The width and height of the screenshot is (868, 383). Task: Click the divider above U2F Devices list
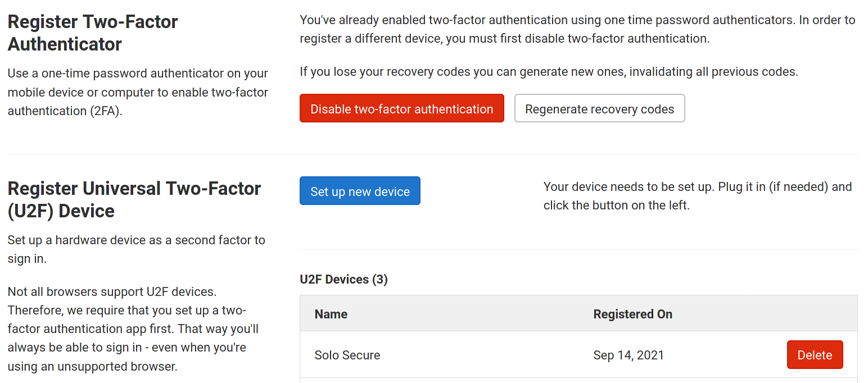click(579, 249)
